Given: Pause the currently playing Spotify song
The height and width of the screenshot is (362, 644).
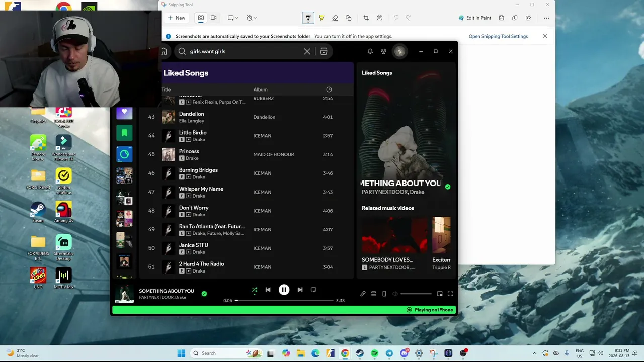Looking at the screenshot, I should click(x=284, y=290).
